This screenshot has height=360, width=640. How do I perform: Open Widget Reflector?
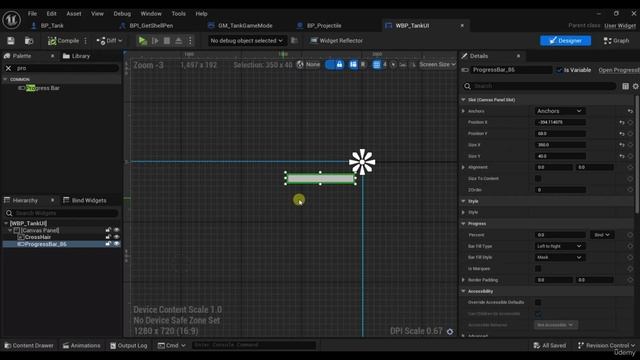[x=337, y=41]
